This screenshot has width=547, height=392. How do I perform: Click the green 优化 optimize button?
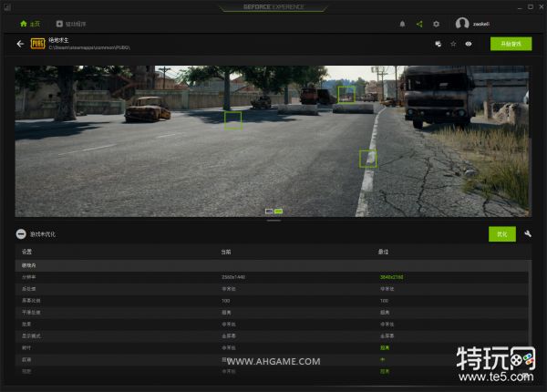(502, 234)
